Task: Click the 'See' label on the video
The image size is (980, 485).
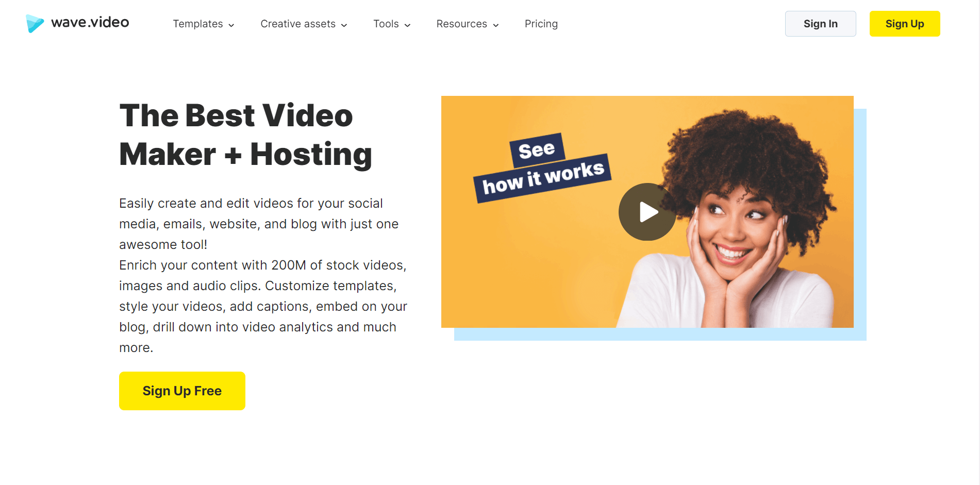Action: pos(537,150)
